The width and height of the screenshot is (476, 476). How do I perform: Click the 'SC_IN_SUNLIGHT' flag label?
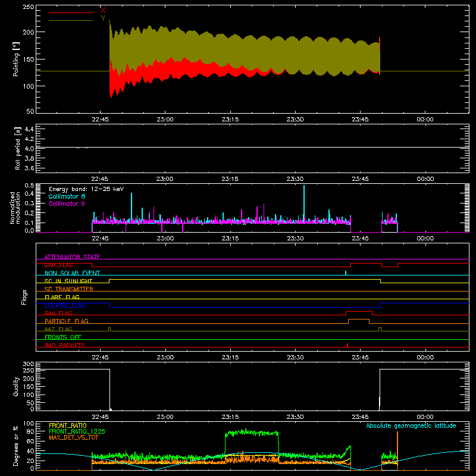pyautogui.click(x=68, y=281)
